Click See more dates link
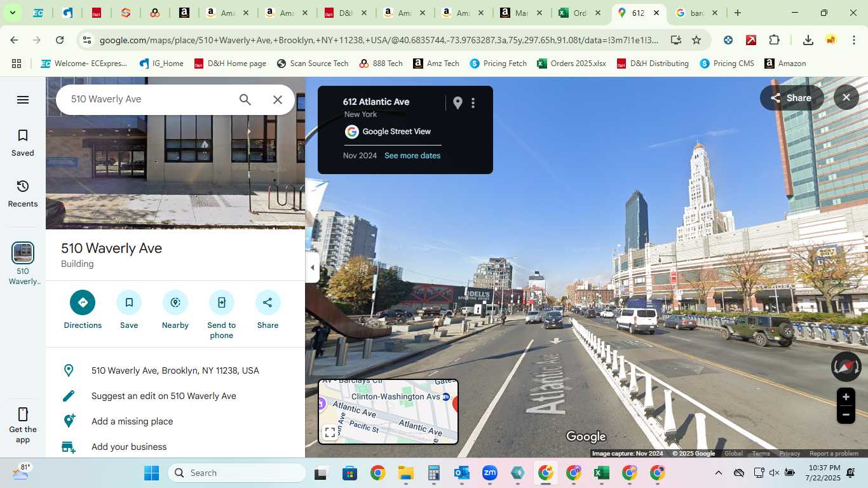868x488 pixels. (412, 156)
